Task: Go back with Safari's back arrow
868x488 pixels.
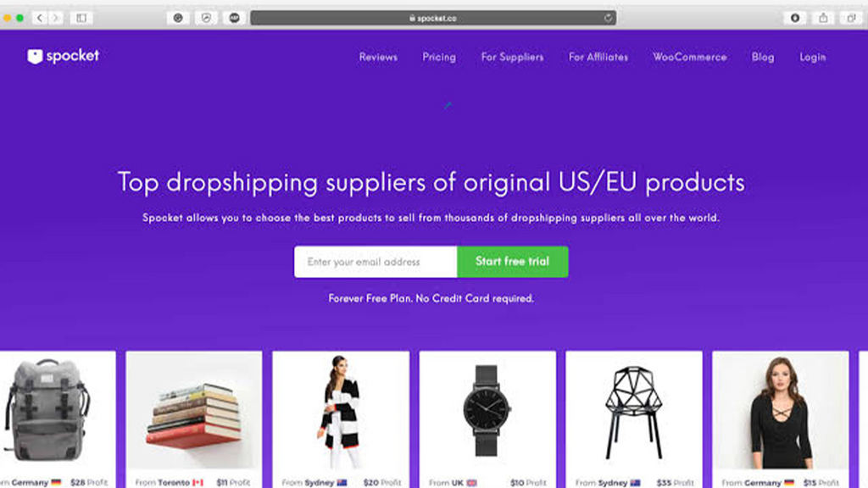Action: coord(40,19)
